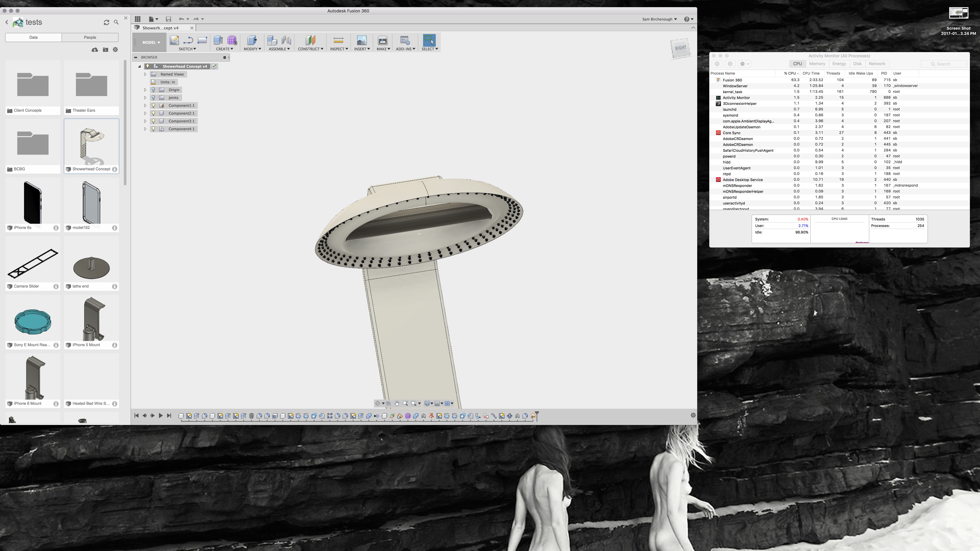980x551 pixels.
Task: Jump to timeline beginning
Action: [137, 416]
